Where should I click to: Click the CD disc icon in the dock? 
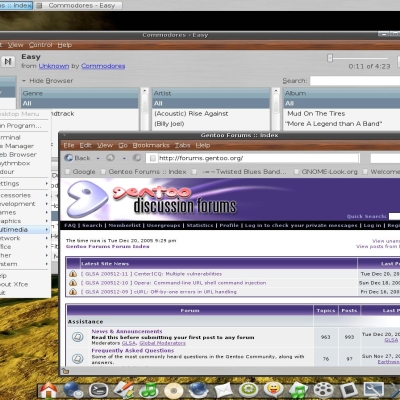pyautogui.click(x=173, y=391)
